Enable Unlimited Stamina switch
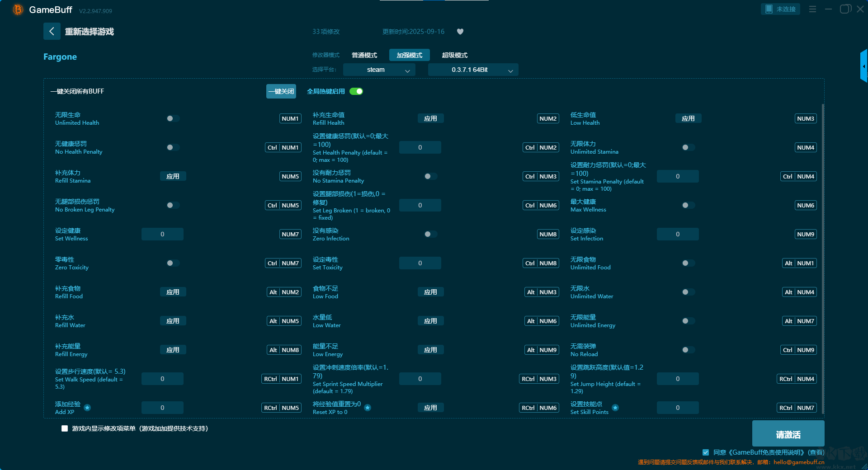Image resolution: width=868 pixels, height=470 pixels. pyautogui.click(x=688, y=147)
